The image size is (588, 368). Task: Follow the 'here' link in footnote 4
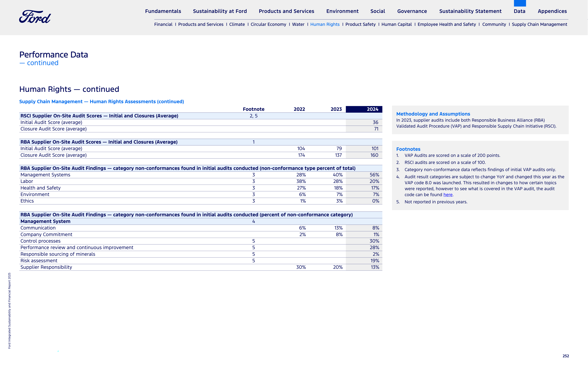448,195
